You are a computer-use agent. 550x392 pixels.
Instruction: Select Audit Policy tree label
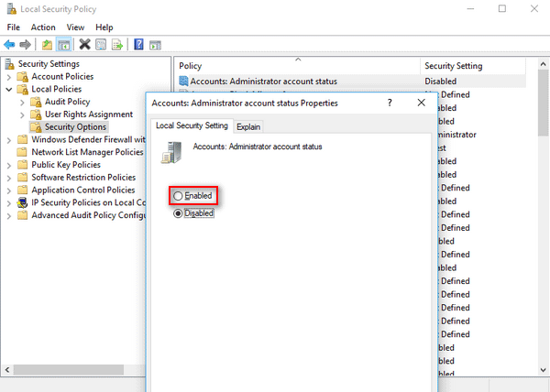[67, 102]
